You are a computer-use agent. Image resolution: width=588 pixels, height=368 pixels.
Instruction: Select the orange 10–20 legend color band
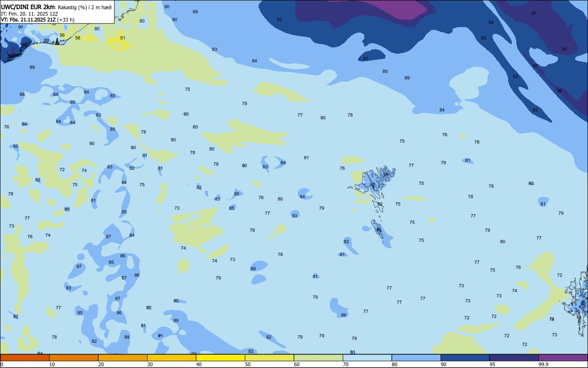[73, 357]
